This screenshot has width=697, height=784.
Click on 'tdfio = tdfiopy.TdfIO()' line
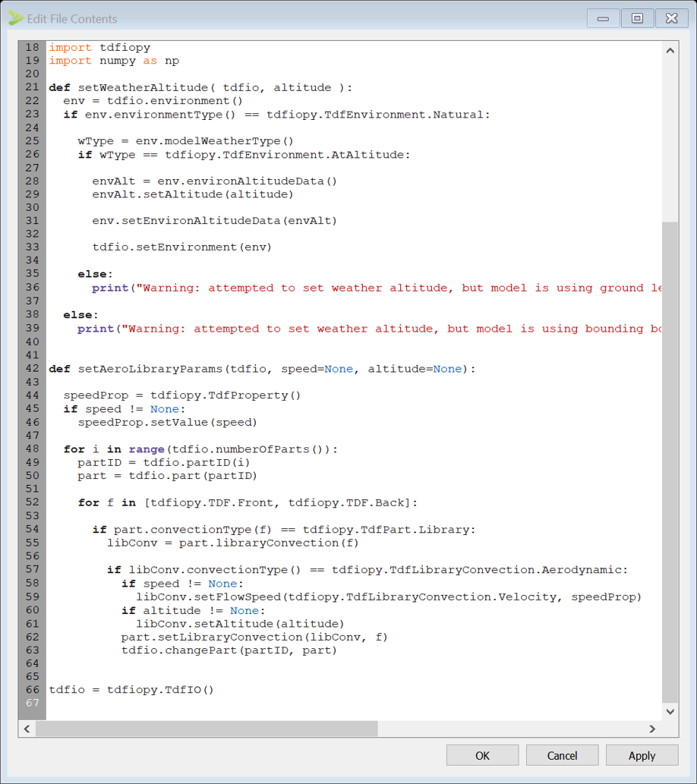131,690
